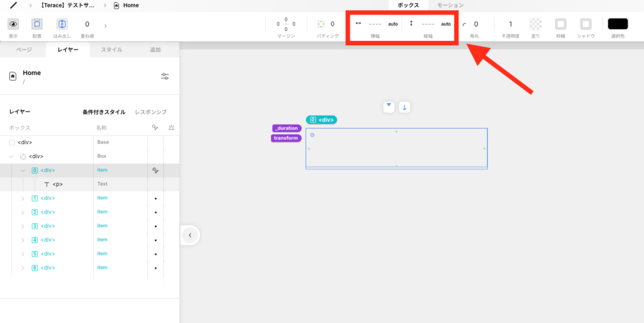
Task: Click the 枠線 border icon
Action: click(x=560, y=24)
